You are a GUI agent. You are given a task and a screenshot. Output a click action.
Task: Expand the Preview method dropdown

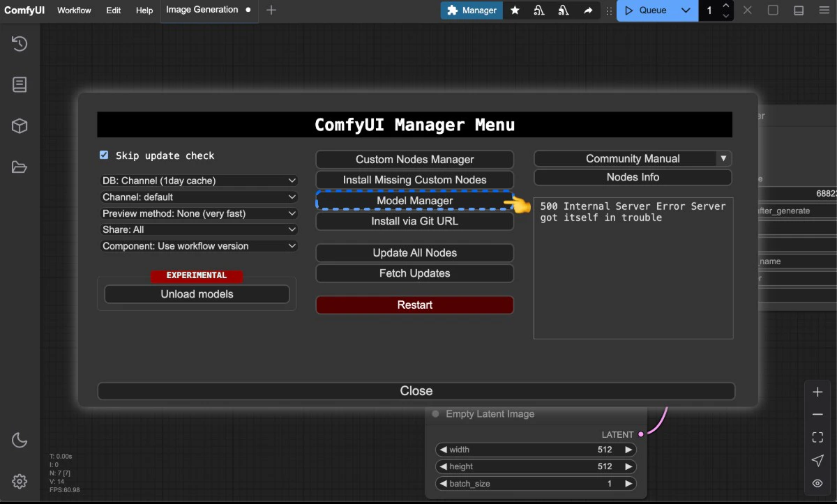point(199,213)
